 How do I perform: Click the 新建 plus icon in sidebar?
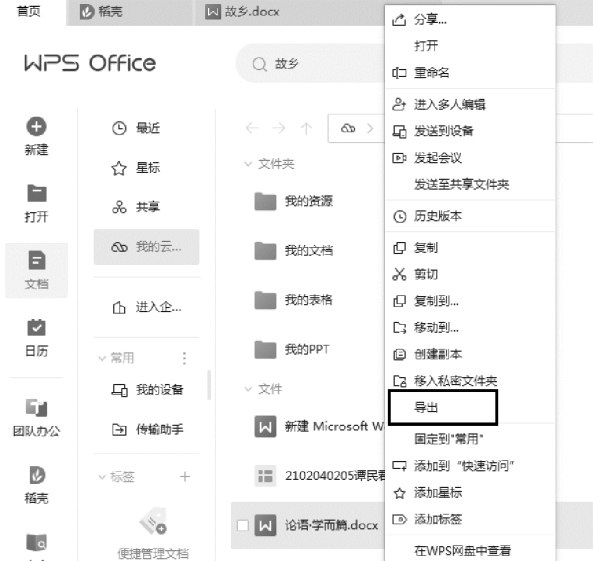tap(36, 127)
